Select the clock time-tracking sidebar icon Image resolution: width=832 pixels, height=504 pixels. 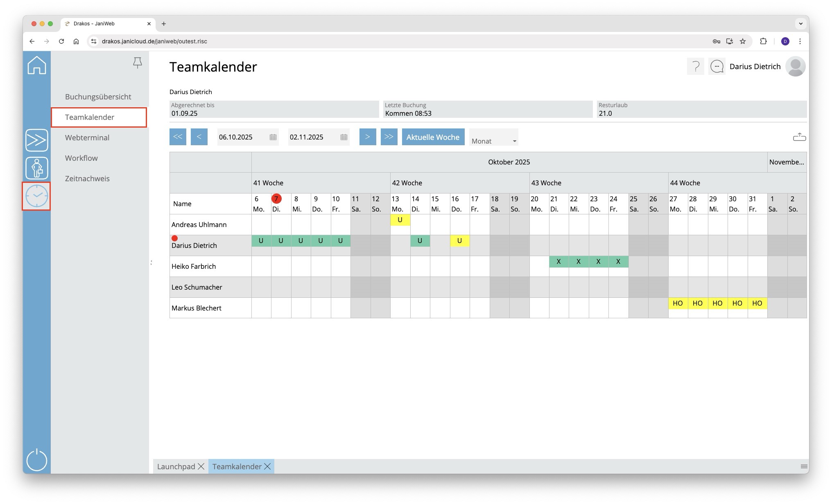(37, 196)
